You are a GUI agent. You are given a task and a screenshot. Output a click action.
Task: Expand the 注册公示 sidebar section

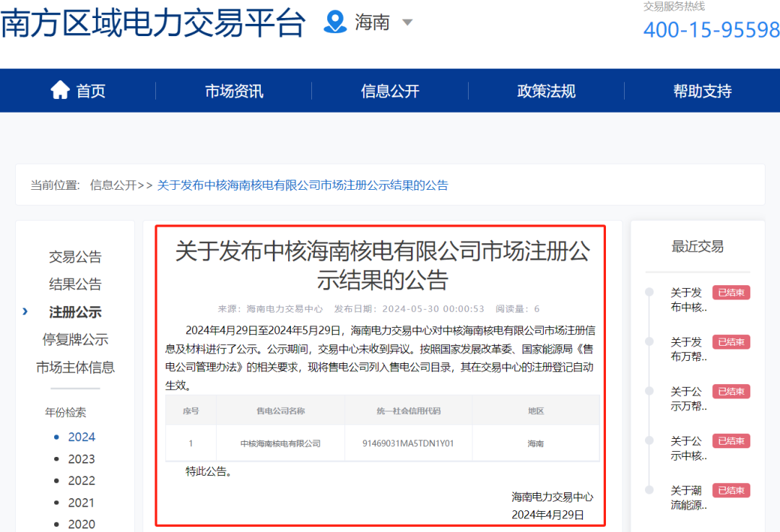[75, 312]
